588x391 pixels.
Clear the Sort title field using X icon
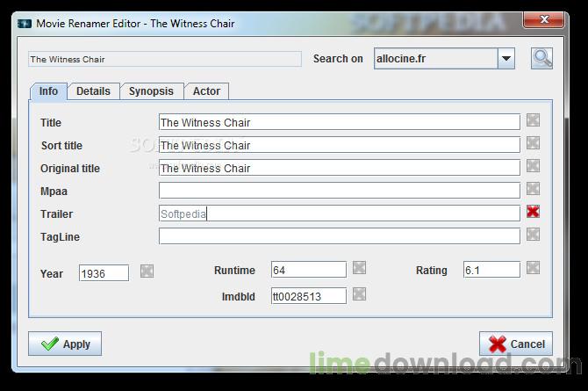point(533,143)
